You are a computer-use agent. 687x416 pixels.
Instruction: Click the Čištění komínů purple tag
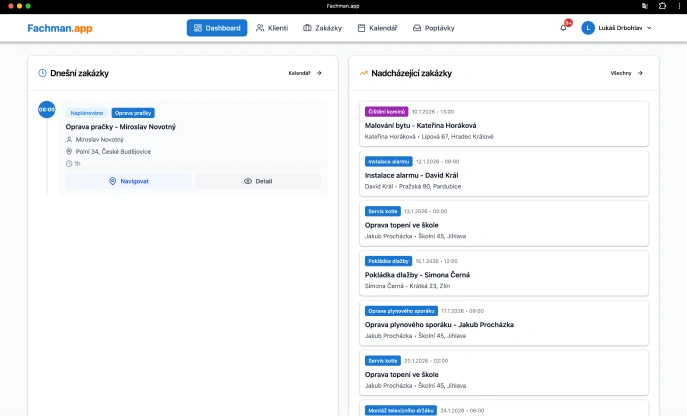click(x=386, y=112)
